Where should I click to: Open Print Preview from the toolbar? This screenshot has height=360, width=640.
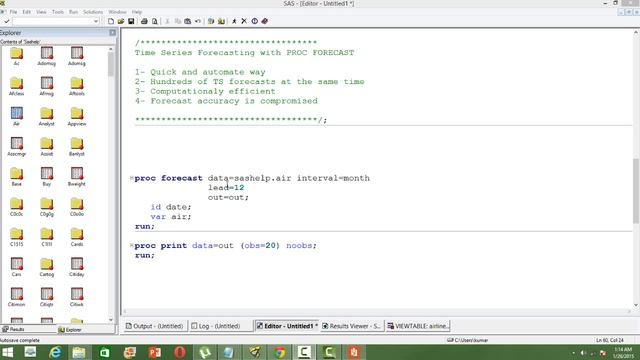[x=155, y=21]
